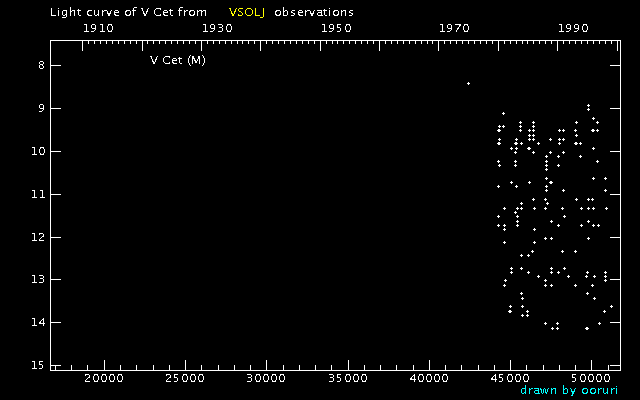640x400 pixels.
Task: Click the year label 1910
Action: click(98, 28)
